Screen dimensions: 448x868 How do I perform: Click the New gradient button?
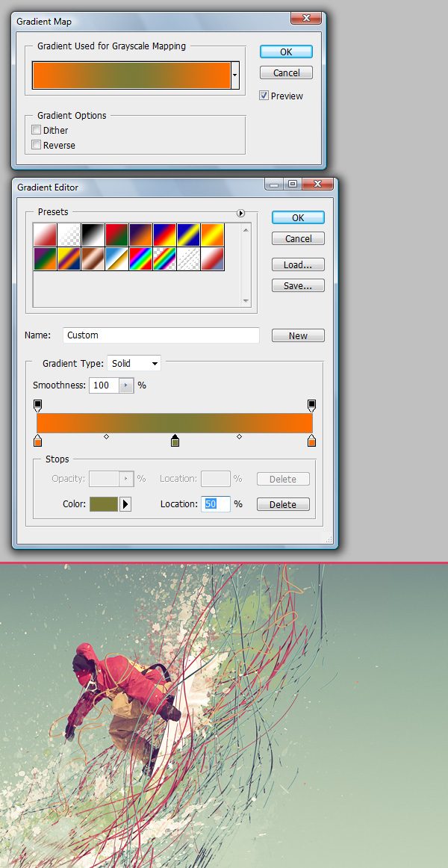pyautogui.click(x=298, y=335)
